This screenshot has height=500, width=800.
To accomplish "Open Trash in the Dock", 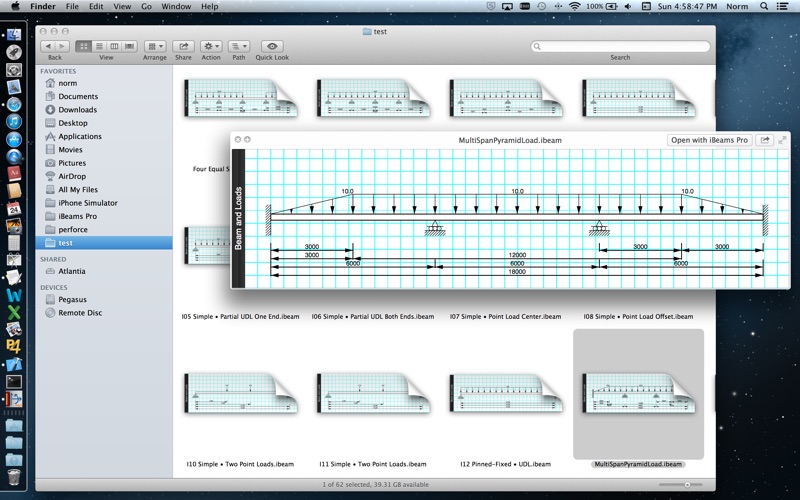I will (14, 478).
